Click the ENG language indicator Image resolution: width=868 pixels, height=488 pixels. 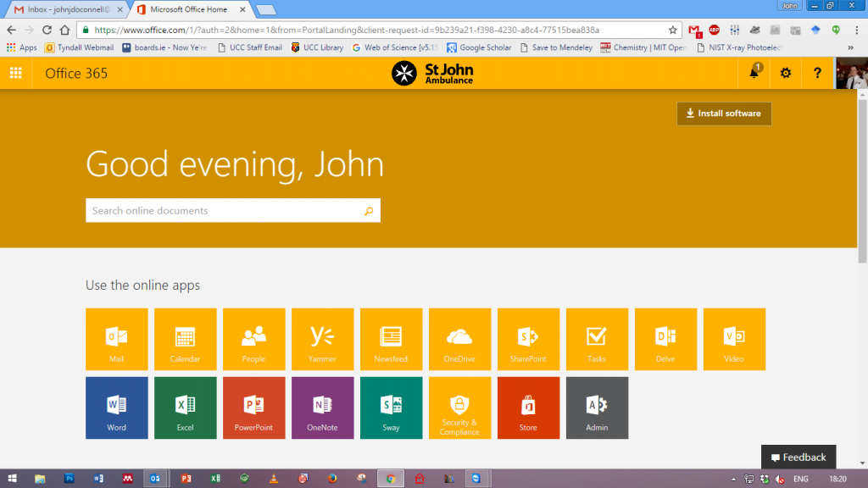coord(800,480)
